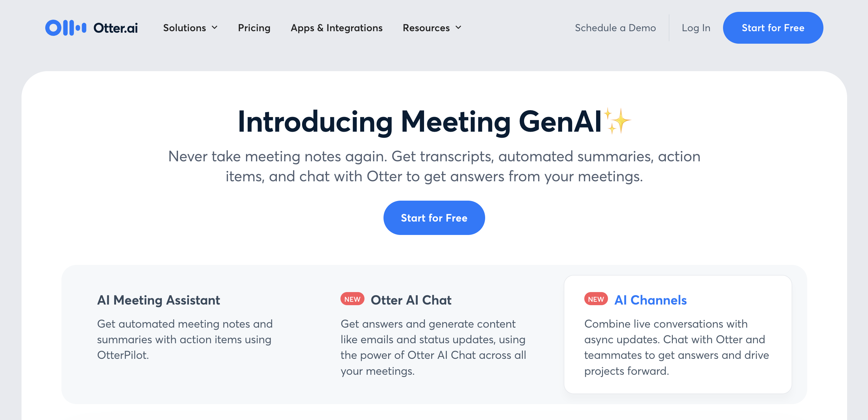Click the NEW badge on Otter AI Chat
Screen dimensions: 868x420
tap(352, 299)
